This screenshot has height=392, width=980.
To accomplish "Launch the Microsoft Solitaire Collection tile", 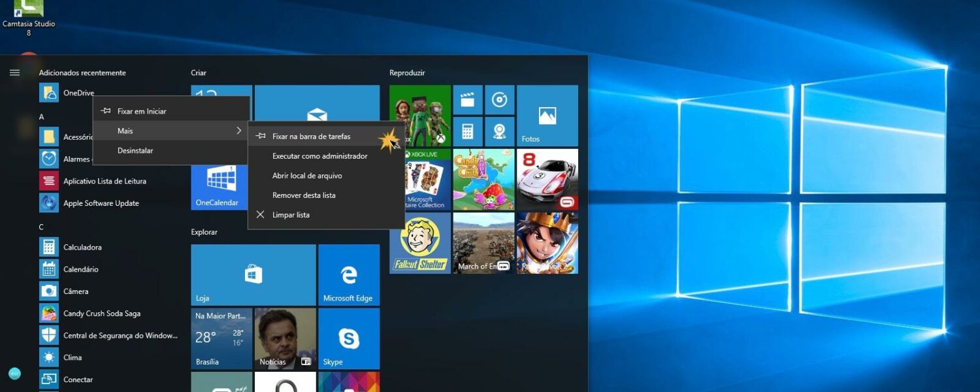I will [x=428, y=180].
